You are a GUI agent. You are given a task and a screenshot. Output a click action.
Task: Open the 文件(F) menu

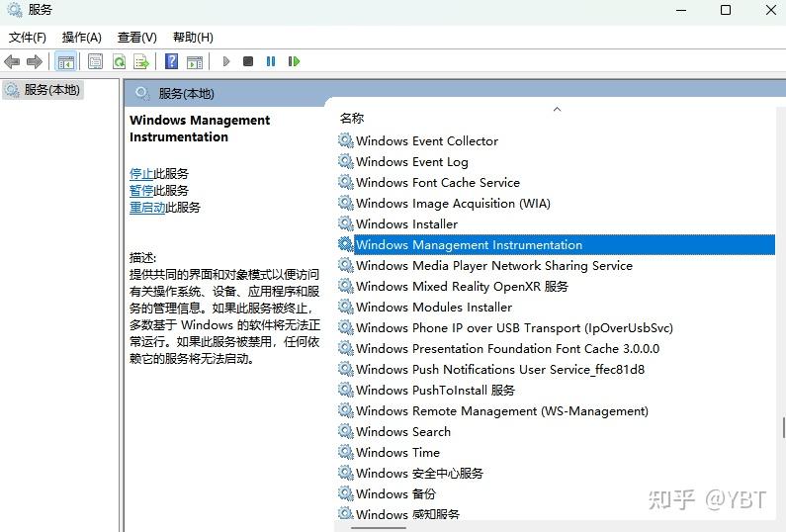coord(28,37)
